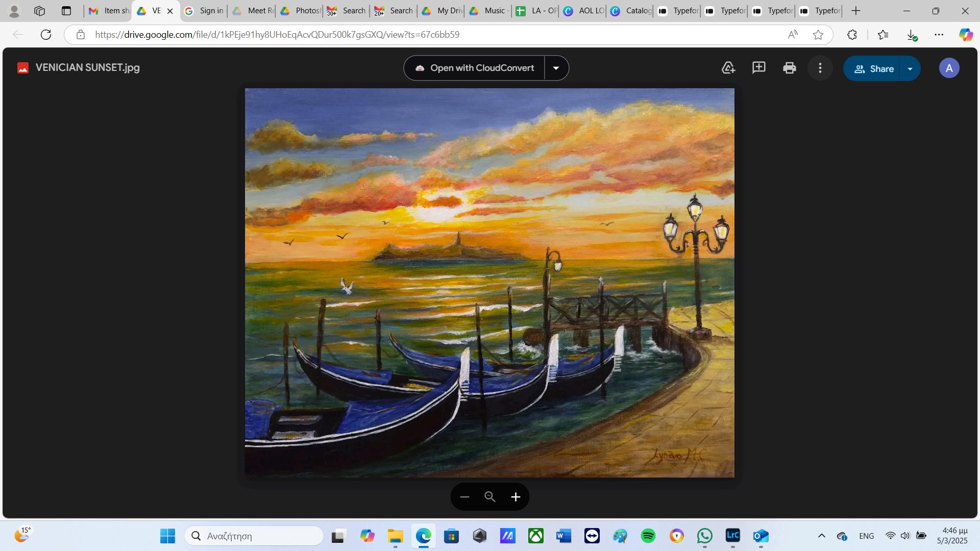Click the Add comment icon
Screen dimensions: 980x551
759,68
